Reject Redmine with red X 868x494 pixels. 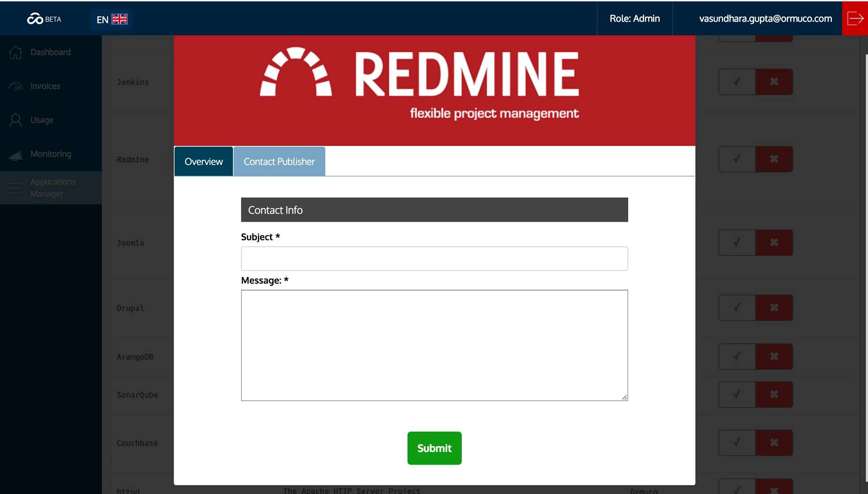click(774, 159)
